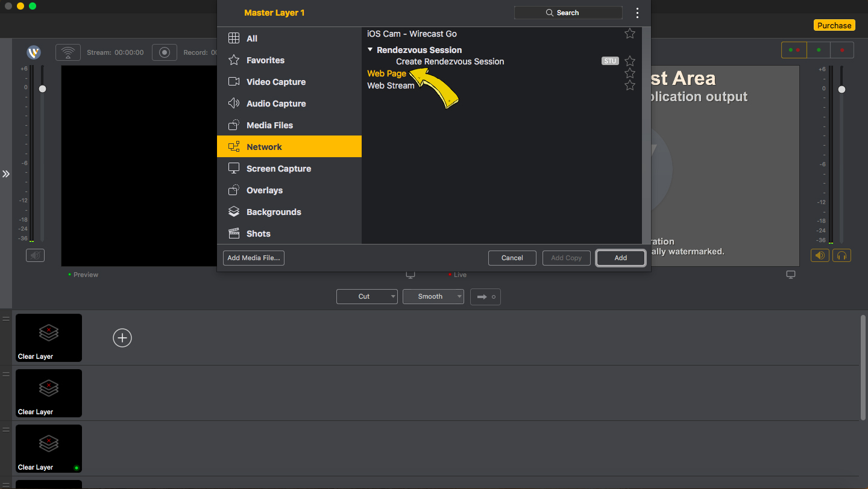
Task: Select the Network category
Action: (289, 147)
